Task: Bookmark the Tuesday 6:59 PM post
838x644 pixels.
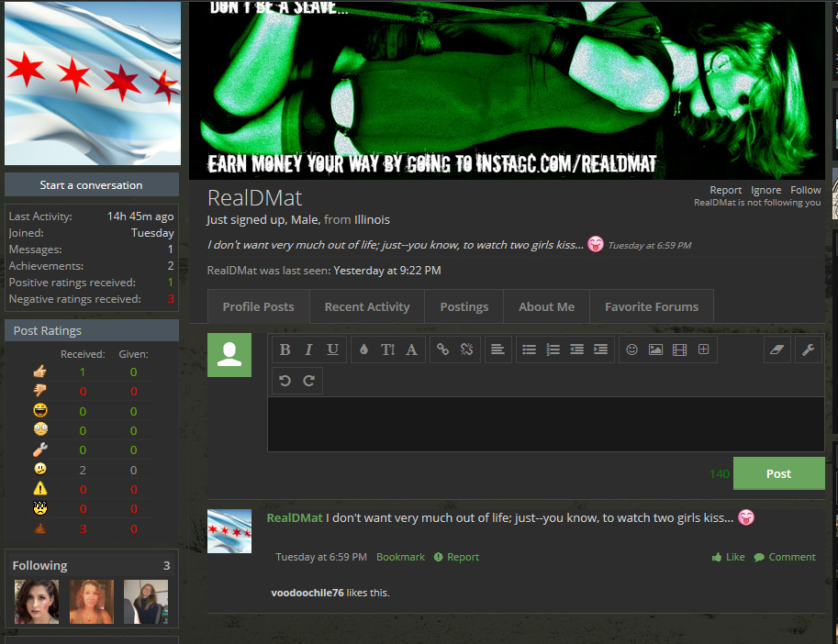Action: tap(400, 557)
